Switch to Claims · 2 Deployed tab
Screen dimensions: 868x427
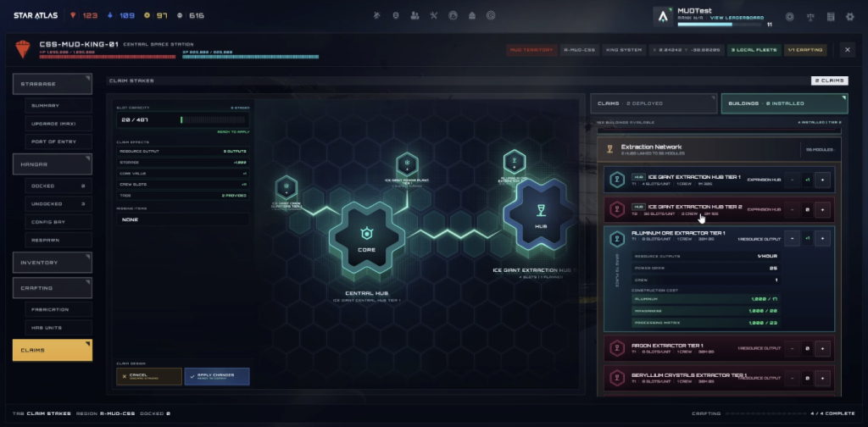tap(654, 103)
